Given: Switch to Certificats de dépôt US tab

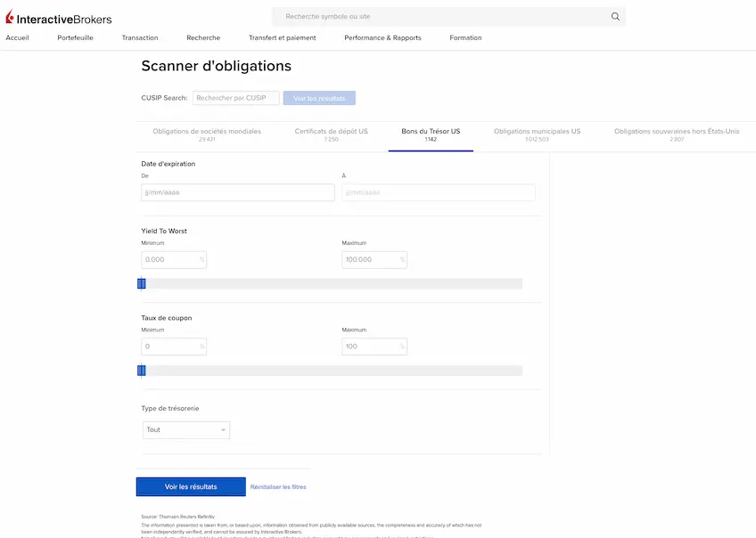Looking at the screenshot, I should (x=332, y=134).
